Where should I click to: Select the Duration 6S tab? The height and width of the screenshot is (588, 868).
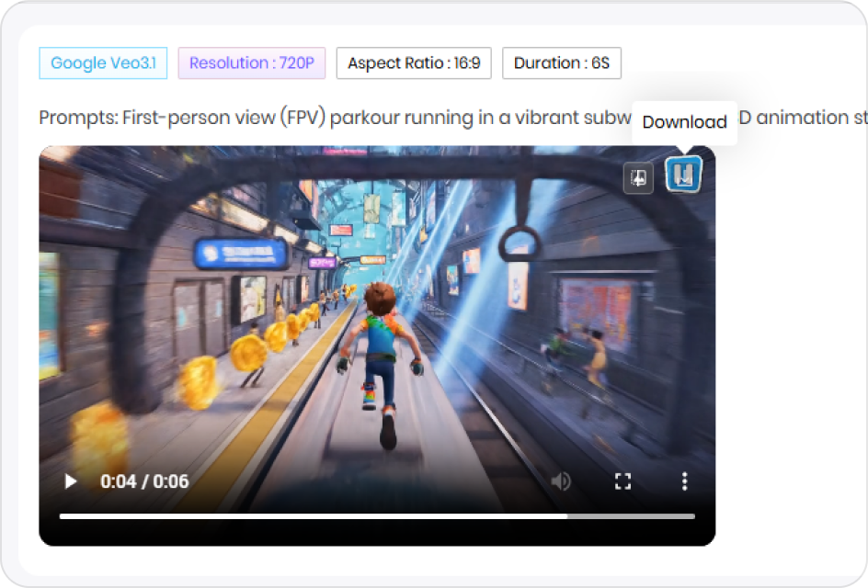[562, 63]
